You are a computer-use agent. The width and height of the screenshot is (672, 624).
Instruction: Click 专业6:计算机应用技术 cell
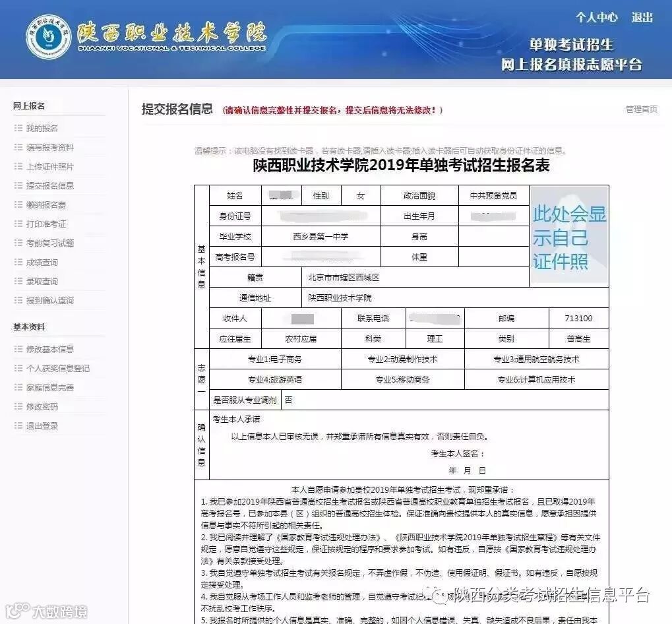pyautogui.click(x=537, y=380)
